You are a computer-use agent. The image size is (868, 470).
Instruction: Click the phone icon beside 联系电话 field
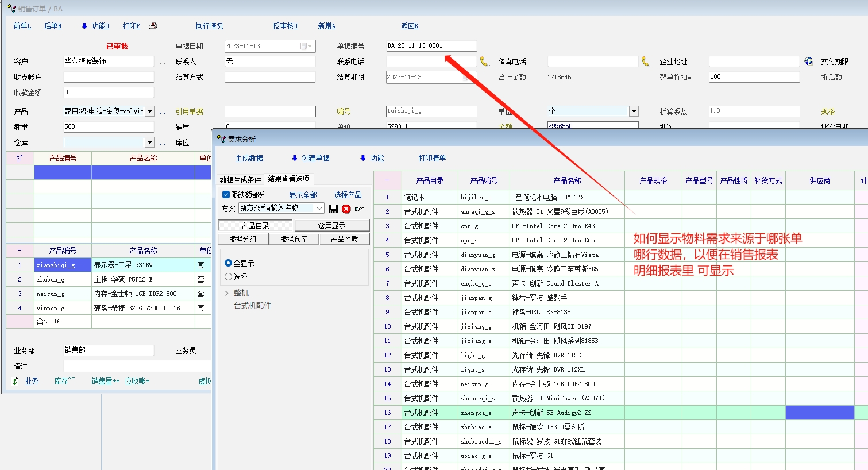click(x=485, y=61)
